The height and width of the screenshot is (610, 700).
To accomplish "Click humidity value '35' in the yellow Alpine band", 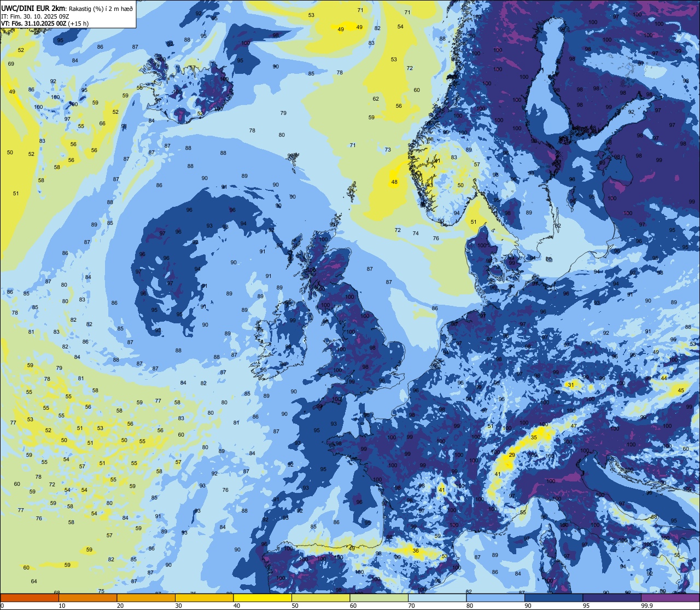I will click(x=534, y=437).
